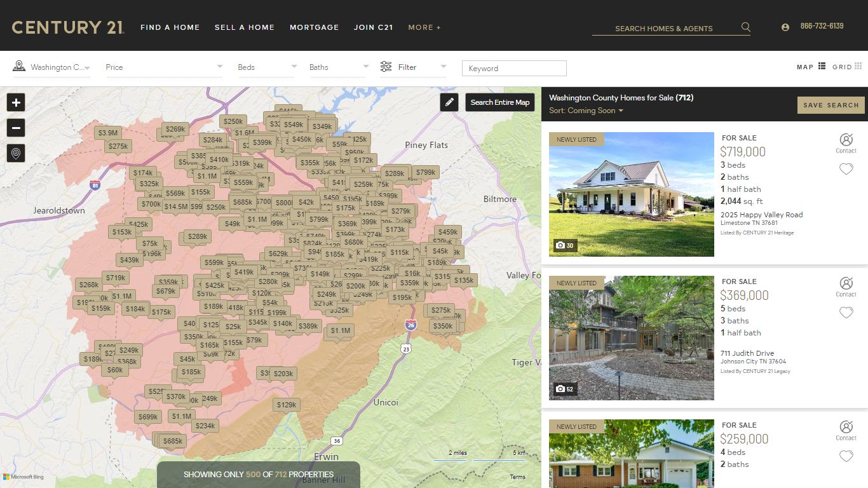Click the $259,000 price link

(x=744, y=439)
